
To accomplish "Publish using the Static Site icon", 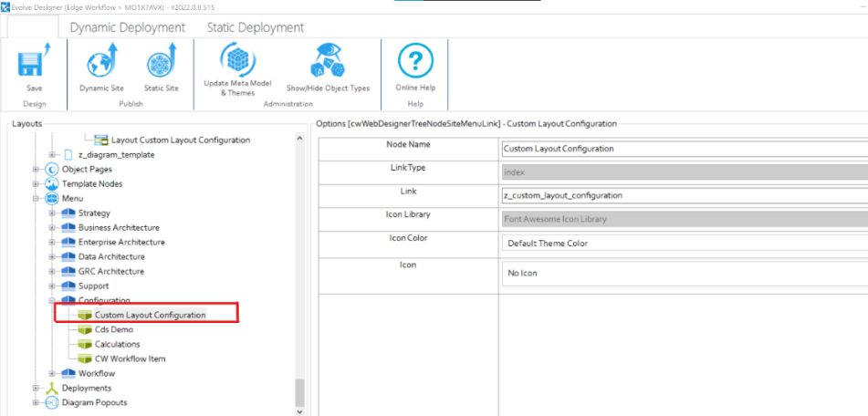I will point(161,64).
